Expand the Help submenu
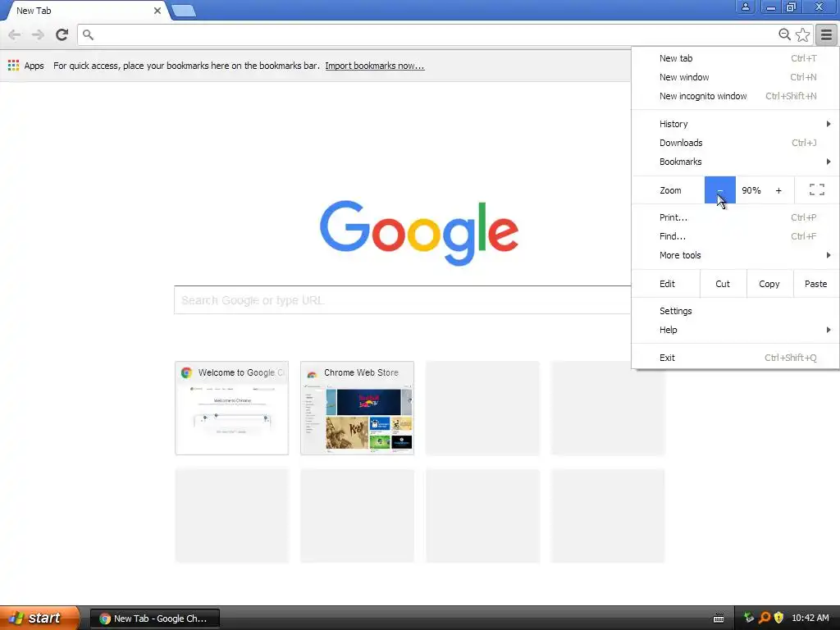This screenshot has width=840, height=630. pyautogui.click(x=735, y=330)
